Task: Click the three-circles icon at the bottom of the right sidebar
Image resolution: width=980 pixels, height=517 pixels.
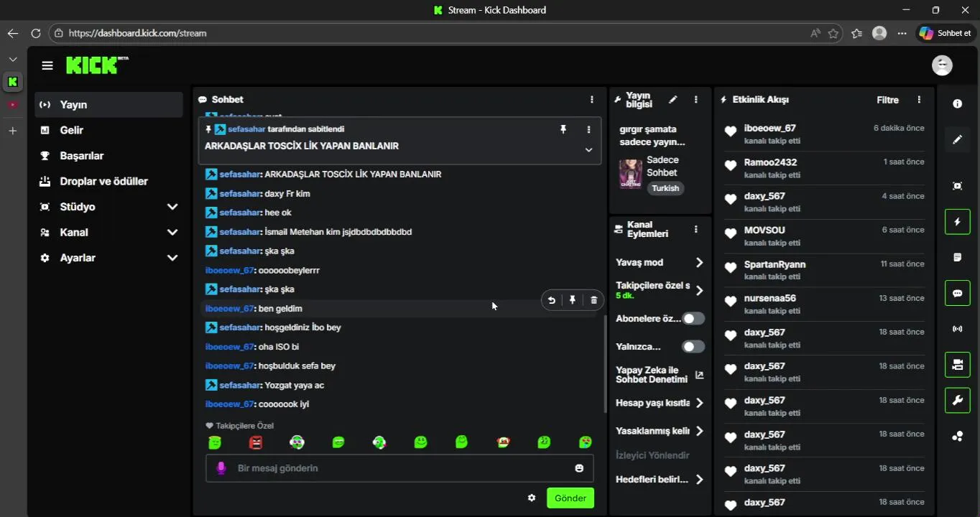Action: [957, 436]
